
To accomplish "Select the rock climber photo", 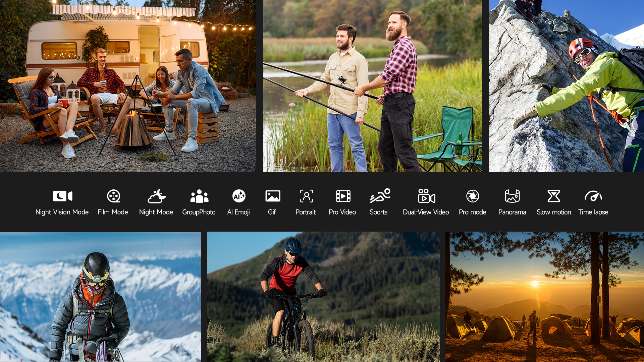I will (x=566, y=86).
